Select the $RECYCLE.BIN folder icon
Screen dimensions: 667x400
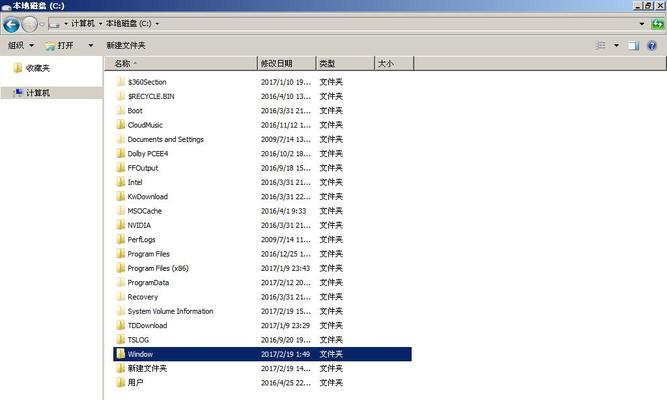[121, 96]
